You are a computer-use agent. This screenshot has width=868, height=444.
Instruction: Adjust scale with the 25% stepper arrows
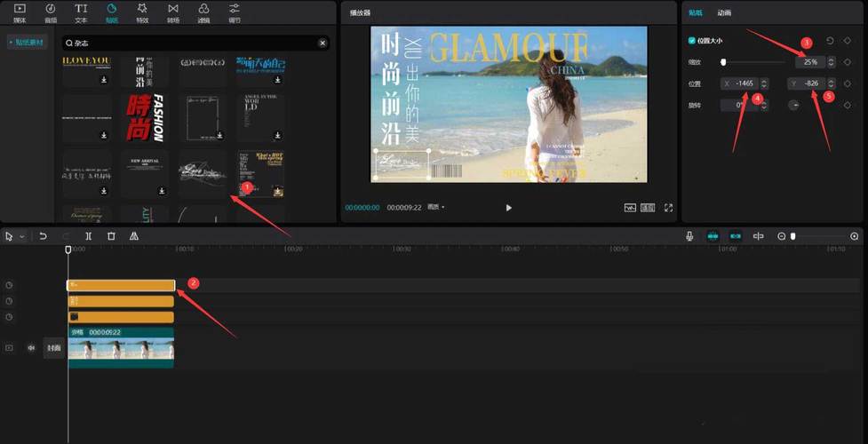[831, 62]
